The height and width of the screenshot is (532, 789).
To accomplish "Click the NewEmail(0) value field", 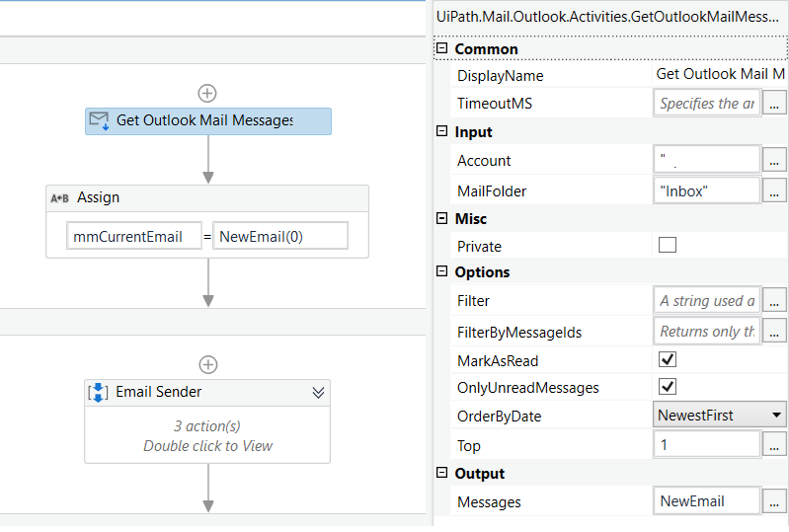I will (280, 236).
